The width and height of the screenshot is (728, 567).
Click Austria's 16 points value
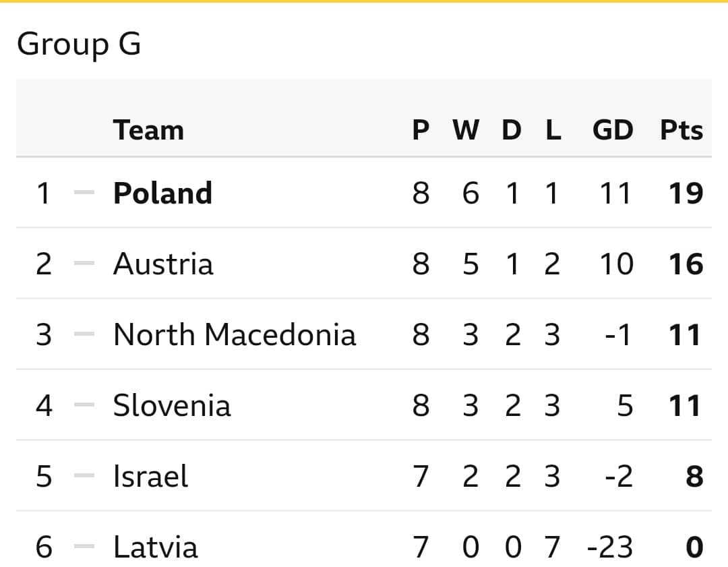pyautogui.click(x=686, y=264)
